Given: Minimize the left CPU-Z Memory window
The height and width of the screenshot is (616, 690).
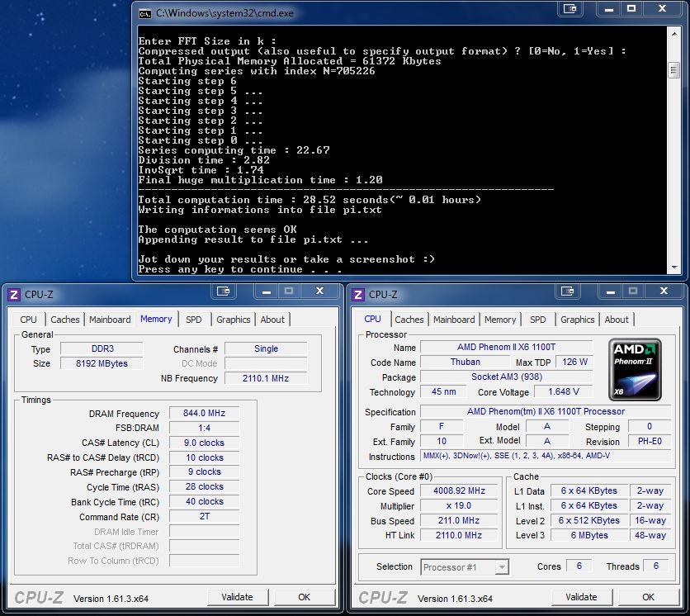Looking at the screenshot, I should 267,291.
